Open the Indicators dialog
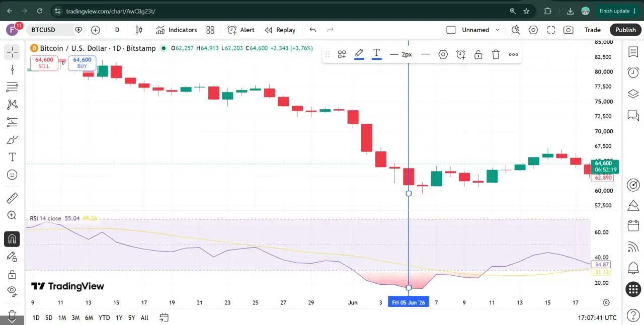The height and width of the screenshot is (325, 644). 177,30
